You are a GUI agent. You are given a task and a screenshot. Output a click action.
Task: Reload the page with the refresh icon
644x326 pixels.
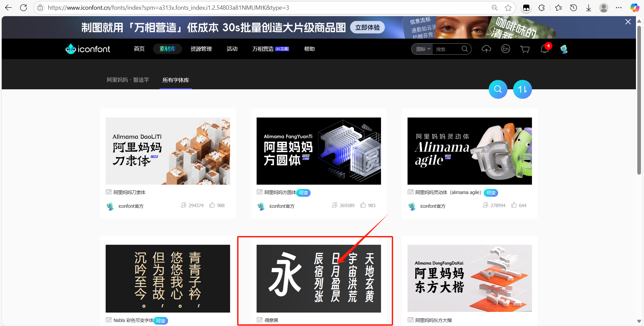(23, 7)
